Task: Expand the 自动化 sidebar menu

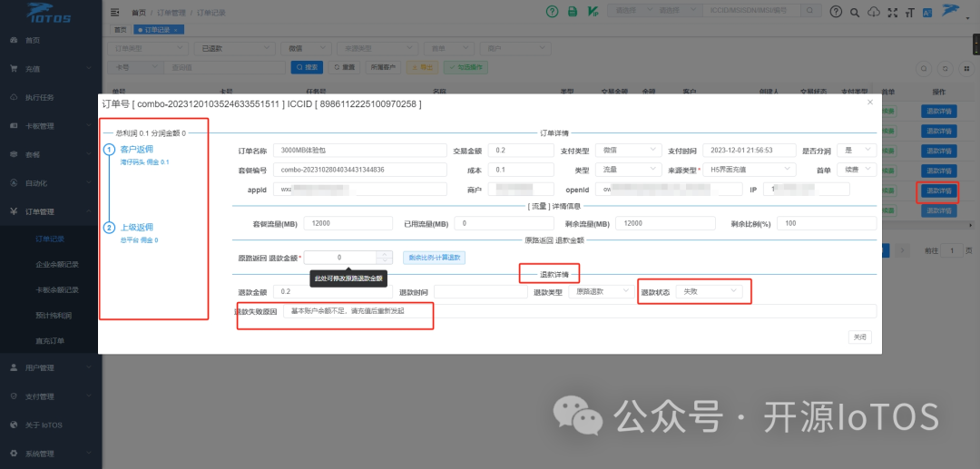Action: (x=51, y=183)
